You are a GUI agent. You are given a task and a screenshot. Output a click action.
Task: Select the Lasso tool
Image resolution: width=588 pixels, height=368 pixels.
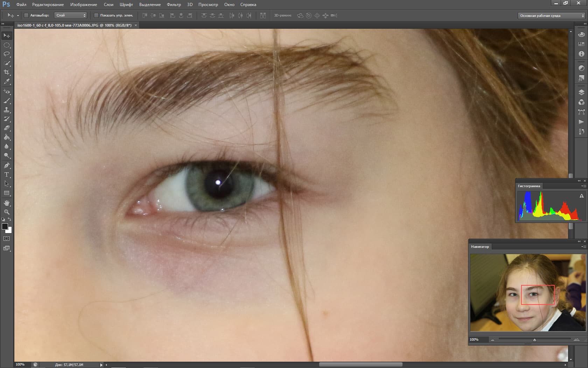(x=7, y=54)
